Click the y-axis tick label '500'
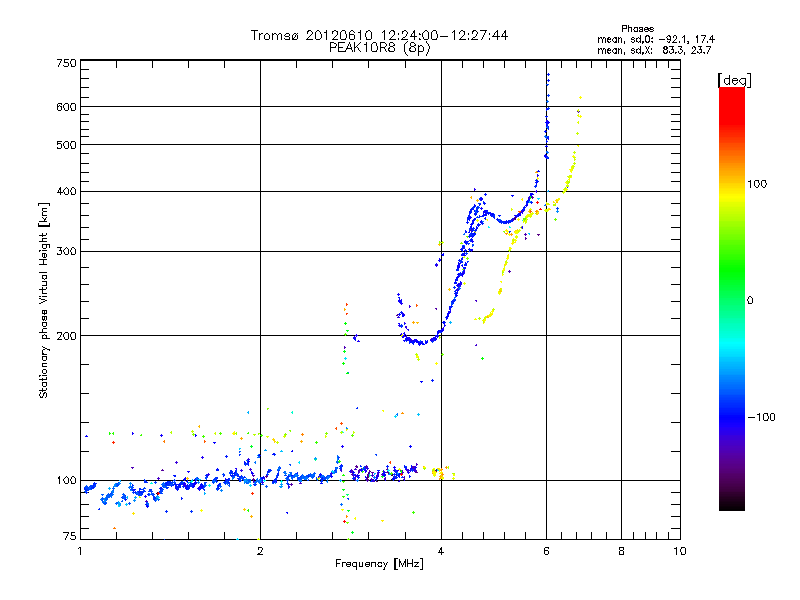 (x=66, y=145)
